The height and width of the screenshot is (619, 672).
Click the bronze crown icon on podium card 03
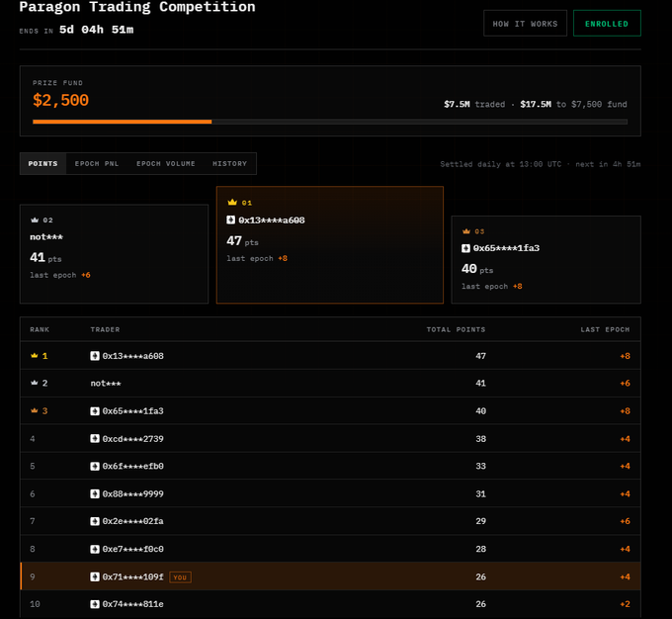pos(466,231)
